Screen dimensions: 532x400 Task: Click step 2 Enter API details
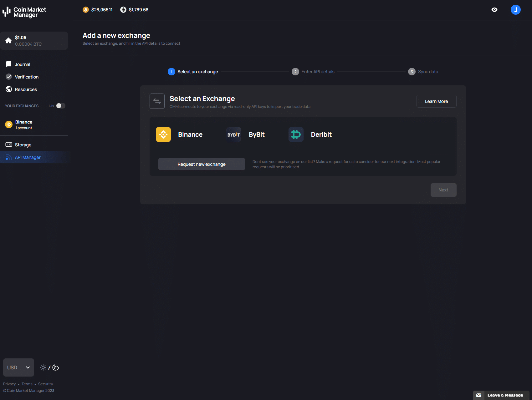[313, 72]
